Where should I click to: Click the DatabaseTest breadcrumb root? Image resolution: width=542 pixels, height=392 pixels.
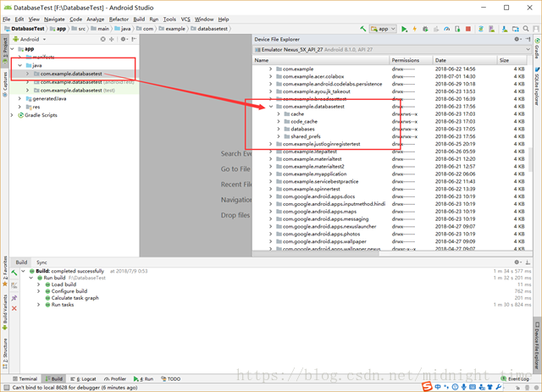(x=25, y=29)
